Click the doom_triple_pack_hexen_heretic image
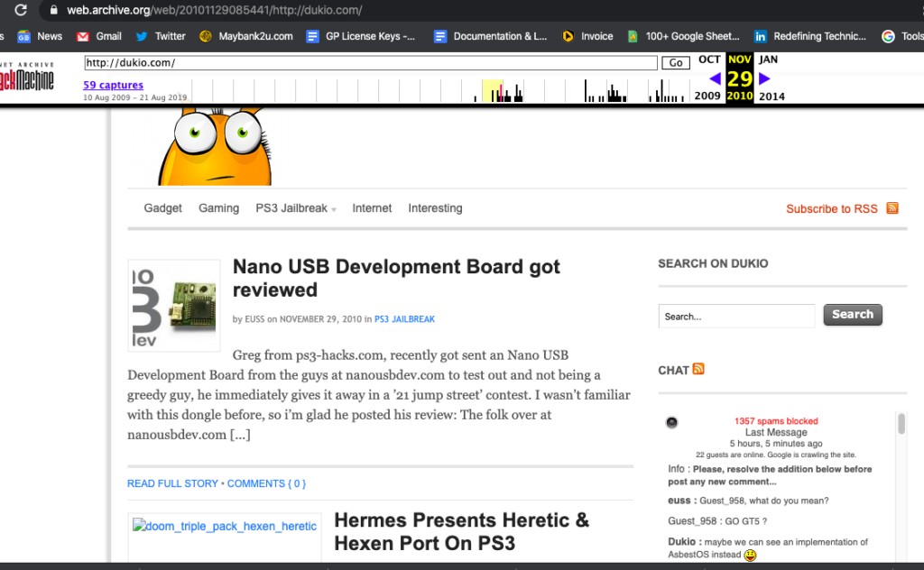 (x=225, y=527)
